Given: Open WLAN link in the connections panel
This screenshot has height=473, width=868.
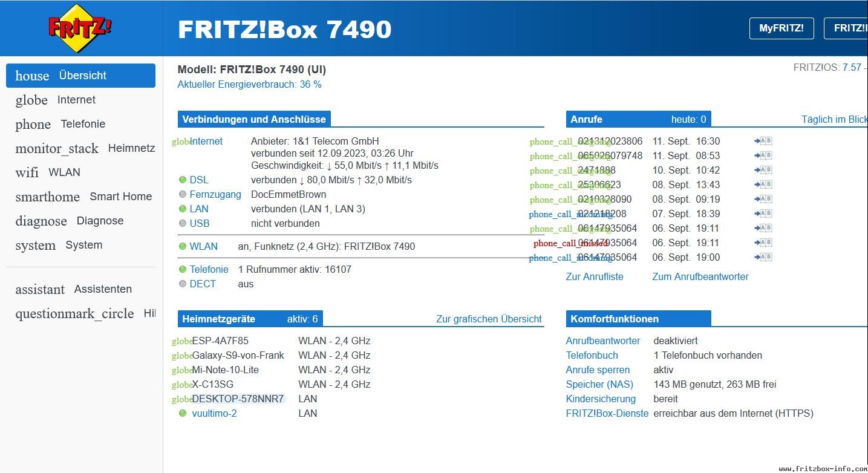Looking at the screenshot, I should 203,246.
